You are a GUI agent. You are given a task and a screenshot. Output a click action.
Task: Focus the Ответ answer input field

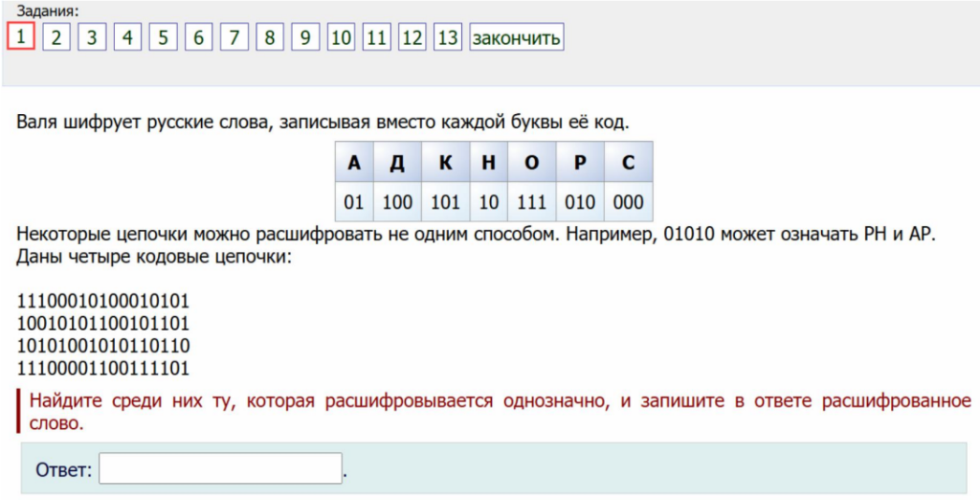pyautogui.click(x=220, y=469)
